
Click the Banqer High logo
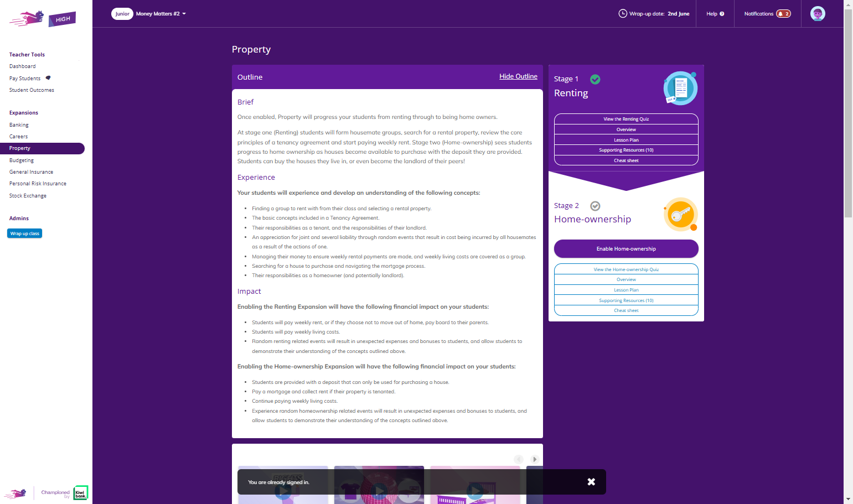pos(43,19)
